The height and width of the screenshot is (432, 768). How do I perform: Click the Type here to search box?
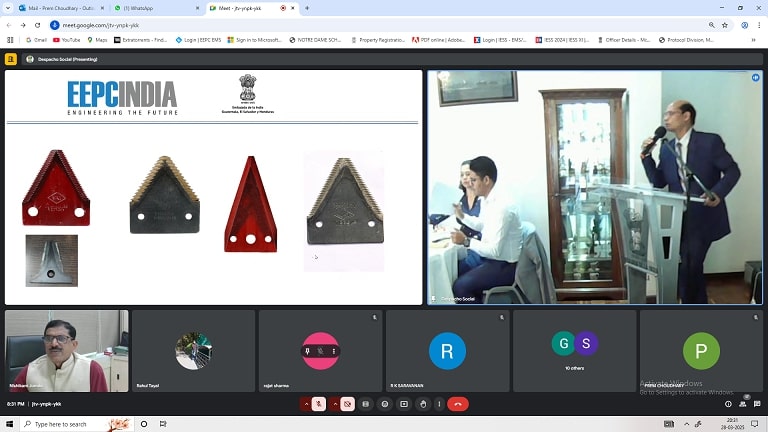click(76, 424)
